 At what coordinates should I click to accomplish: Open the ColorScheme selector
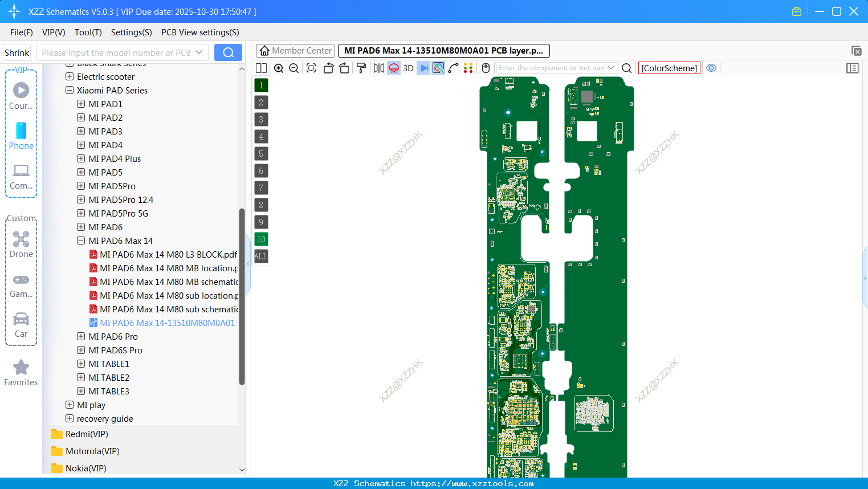point(669,68)
